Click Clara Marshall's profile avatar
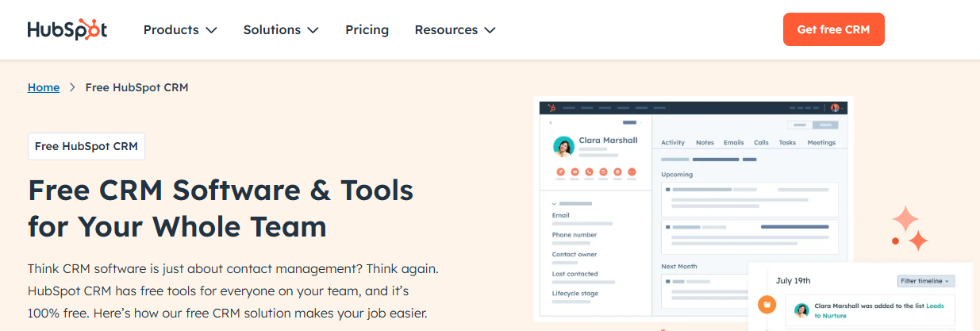The height and width of the screenshot is (331, 980). [563, 147]
